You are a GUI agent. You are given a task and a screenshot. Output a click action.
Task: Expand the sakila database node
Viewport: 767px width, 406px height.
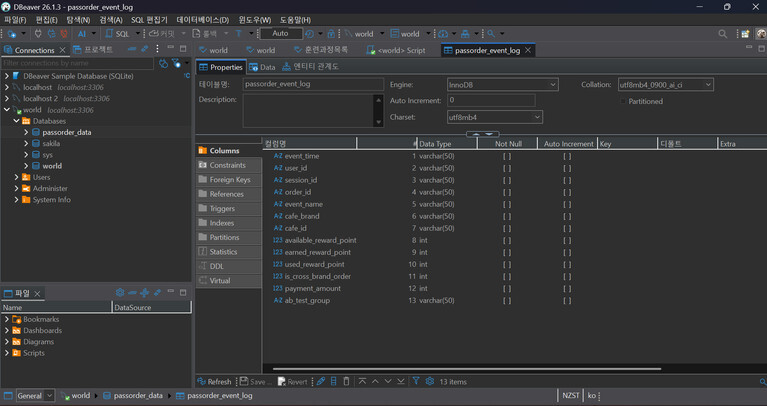click(x=26, y=143)
